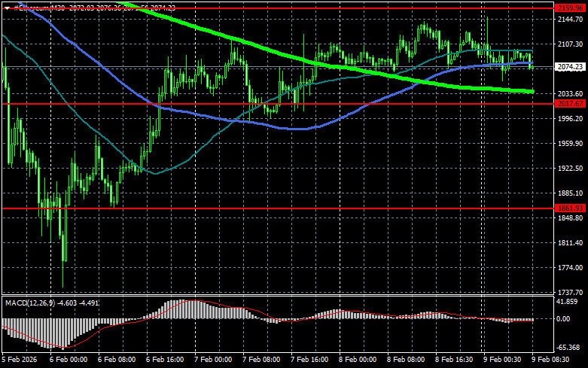Click the 1737.70 price axis label
The image size is (588, 368).
(570, 292)
